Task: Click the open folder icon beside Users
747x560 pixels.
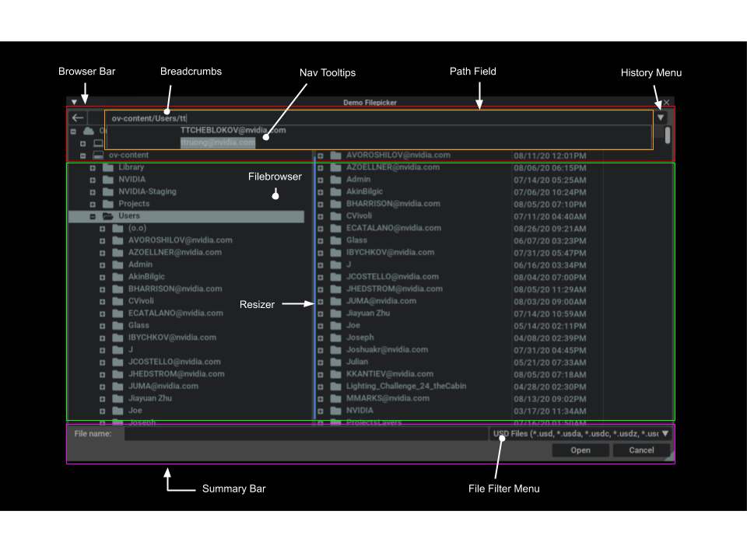Action: point(108,216)
